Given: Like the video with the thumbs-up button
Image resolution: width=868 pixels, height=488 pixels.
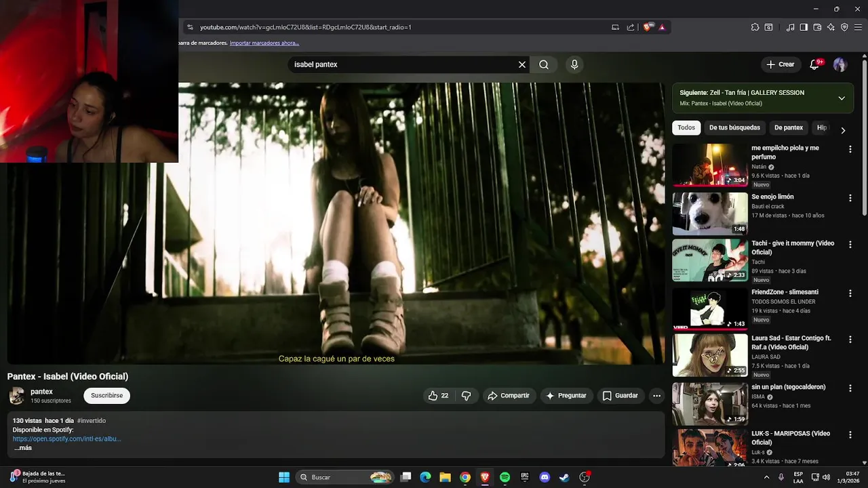Looking at the screenshot, I should (439, 396).
